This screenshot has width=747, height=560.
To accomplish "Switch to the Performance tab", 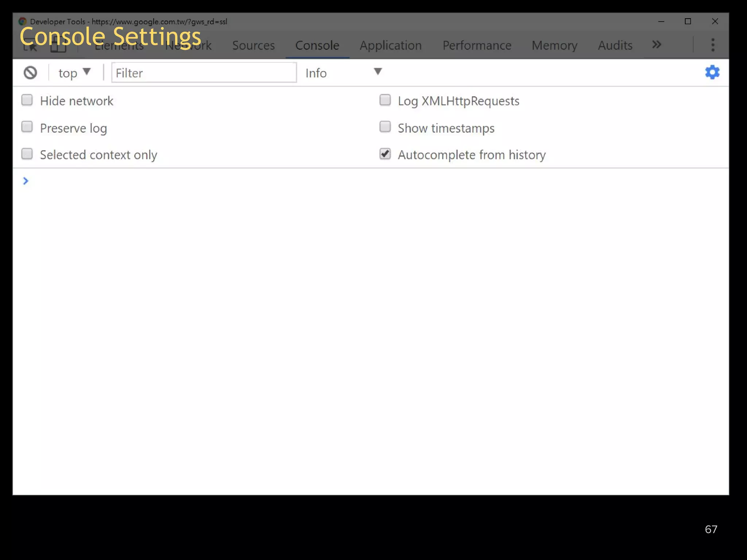I will click(477, 45).
